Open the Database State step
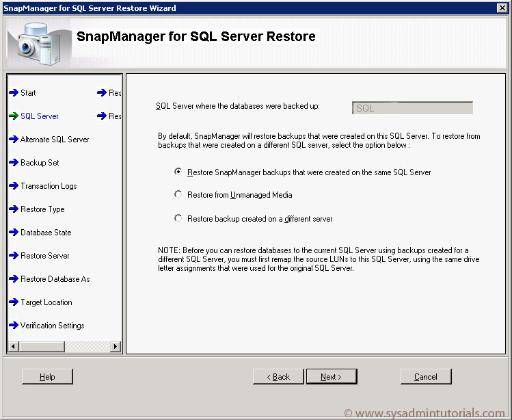This screenshot has width=512, height=420. 46,233
